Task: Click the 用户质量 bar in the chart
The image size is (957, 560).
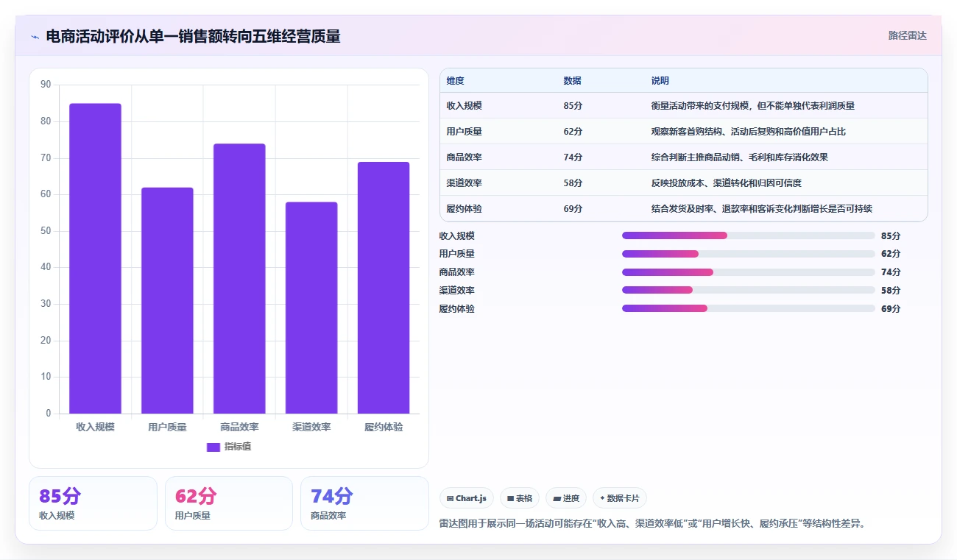Action: pyautogui.click(x=167, y=300)
